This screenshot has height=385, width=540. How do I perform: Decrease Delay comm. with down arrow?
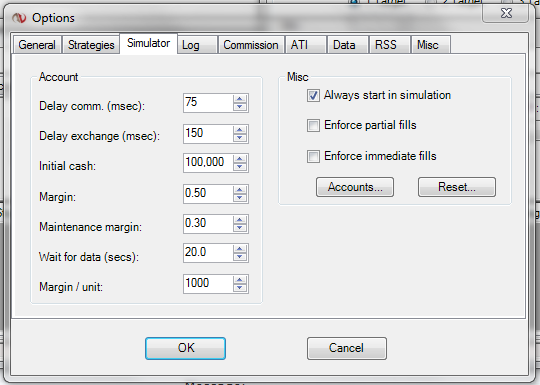(x=240, y=107)
